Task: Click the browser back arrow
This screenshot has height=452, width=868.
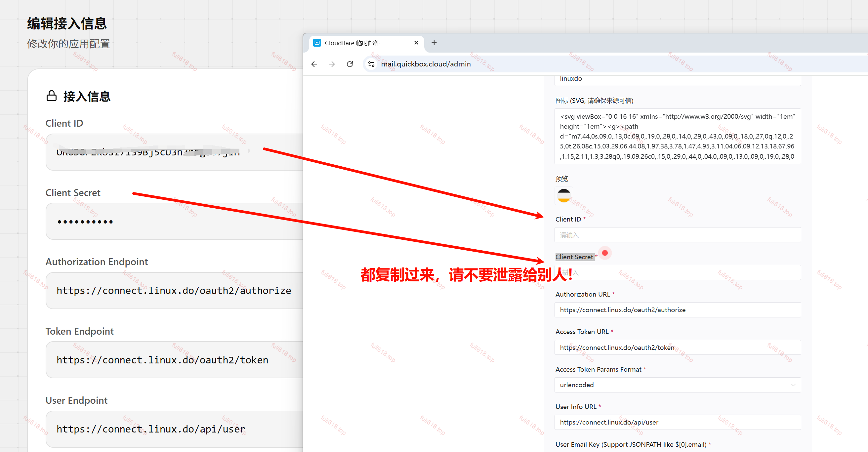Action: pos(314,64)
